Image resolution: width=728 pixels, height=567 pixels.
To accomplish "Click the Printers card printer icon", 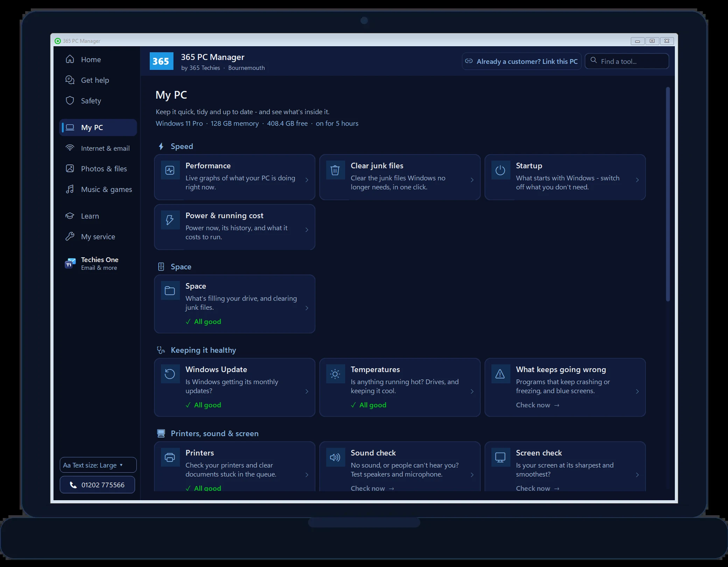I will pos(170,457).
